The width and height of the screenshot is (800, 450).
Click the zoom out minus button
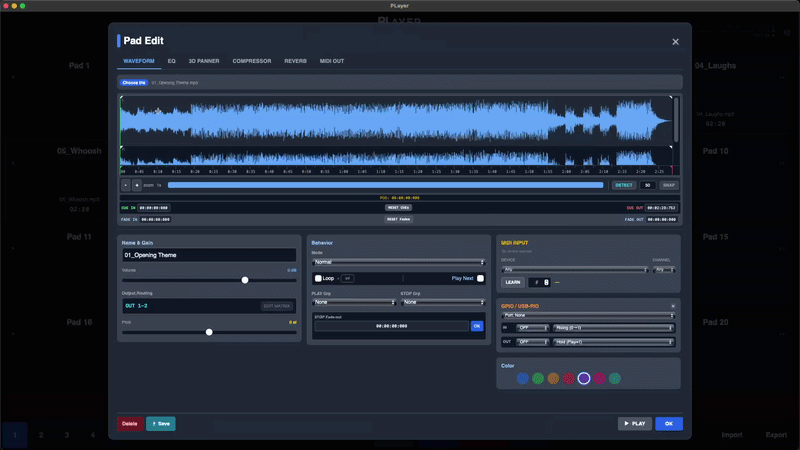(126, 185)
